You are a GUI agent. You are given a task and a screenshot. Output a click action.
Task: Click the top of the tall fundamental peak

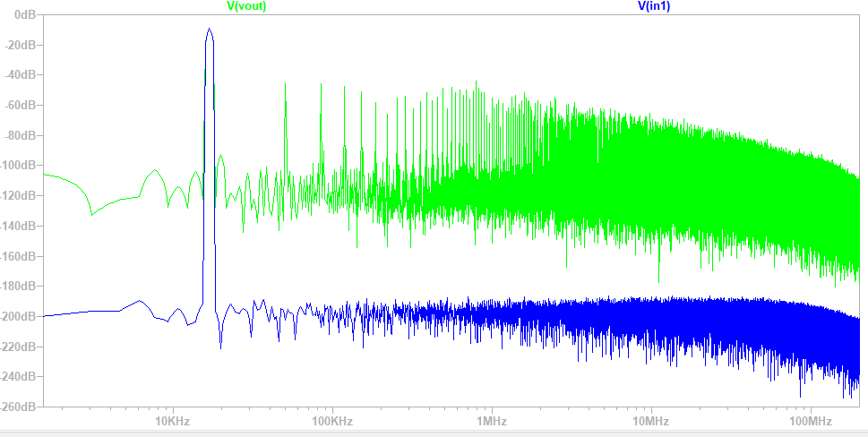coord(210,30)
